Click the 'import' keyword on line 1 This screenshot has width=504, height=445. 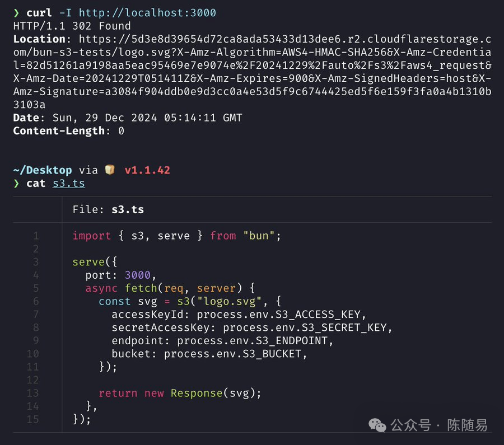click(92, 236)
